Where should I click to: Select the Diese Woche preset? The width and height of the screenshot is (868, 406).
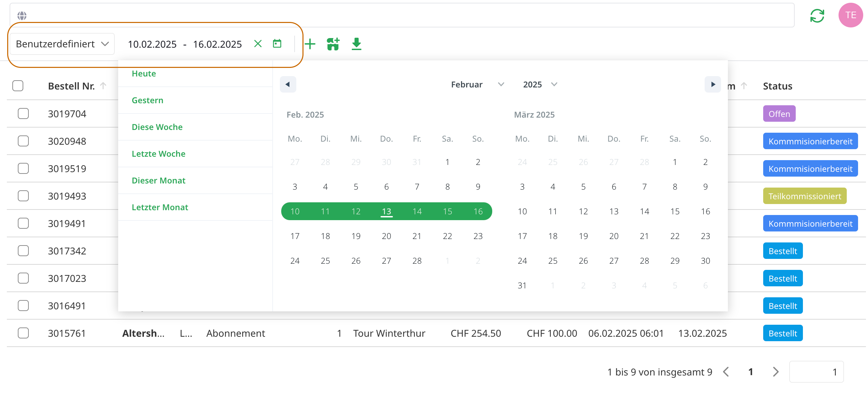point(157,127)
